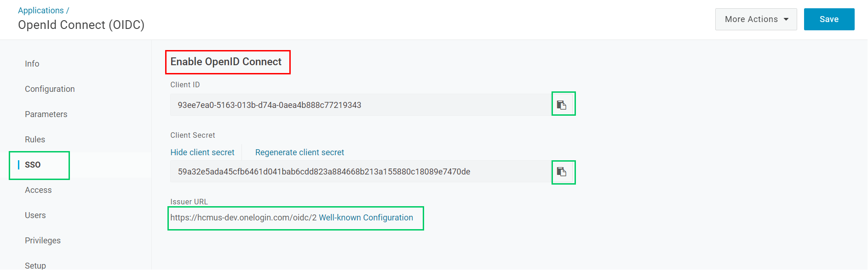Click the Issuer URL text
This screenshot has width=868, height=270.
click(243, 218)
